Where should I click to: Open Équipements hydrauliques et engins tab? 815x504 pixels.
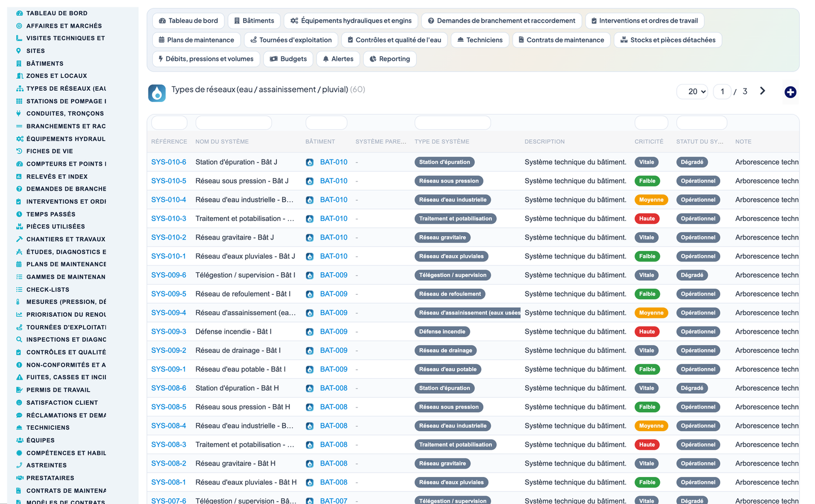click(351, 21)
